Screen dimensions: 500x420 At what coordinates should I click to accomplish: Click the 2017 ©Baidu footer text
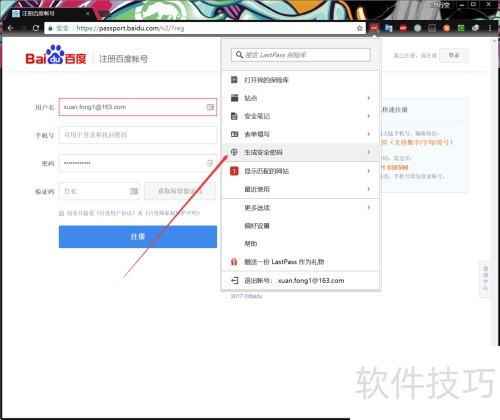246,296
